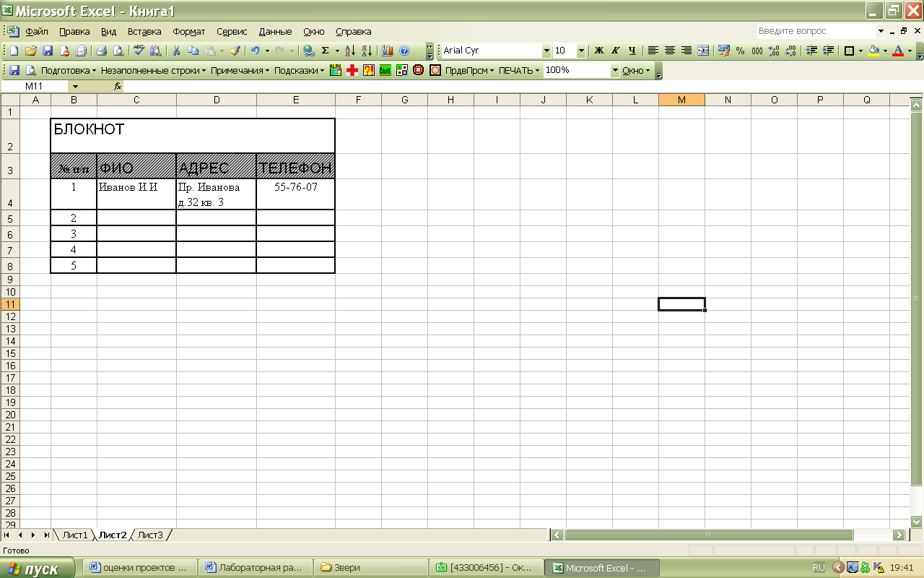Screen dimensions: 924x578
Task: Click the yellow ?! custom toolbar icon
Action: coord(369,70)
